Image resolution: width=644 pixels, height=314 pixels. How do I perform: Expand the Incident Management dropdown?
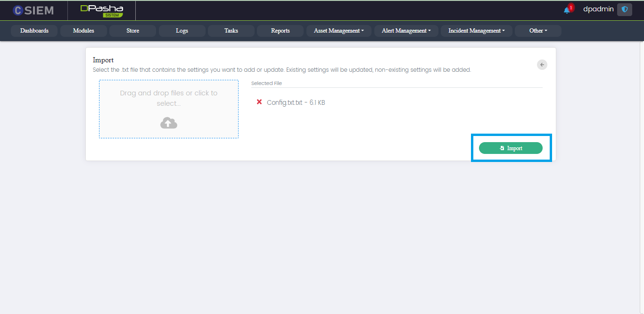coord(476,31)
